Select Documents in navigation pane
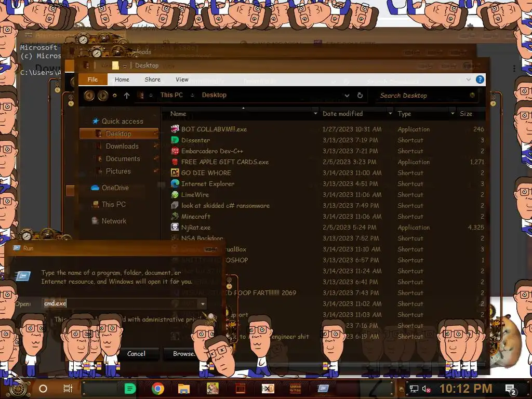 pyautogui.click(x=123, y=159)
